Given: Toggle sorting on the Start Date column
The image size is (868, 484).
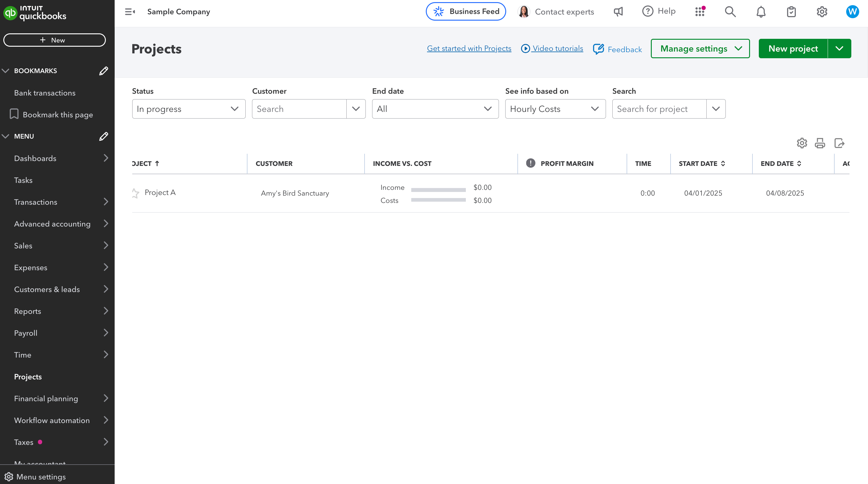Looking at the screenshot, I should coord(723,163).
